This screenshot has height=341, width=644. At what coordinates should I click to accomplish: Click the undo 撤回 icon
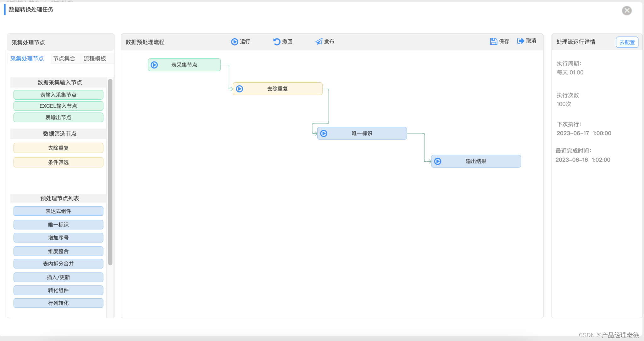[277, 42]
